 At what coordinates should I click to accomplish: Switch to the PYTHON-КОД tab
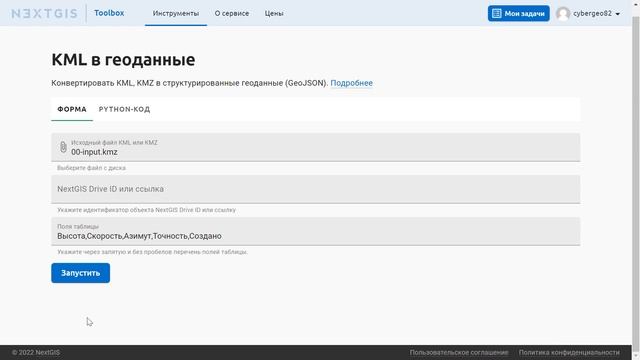pyautogui.click(x=124, y=109)
